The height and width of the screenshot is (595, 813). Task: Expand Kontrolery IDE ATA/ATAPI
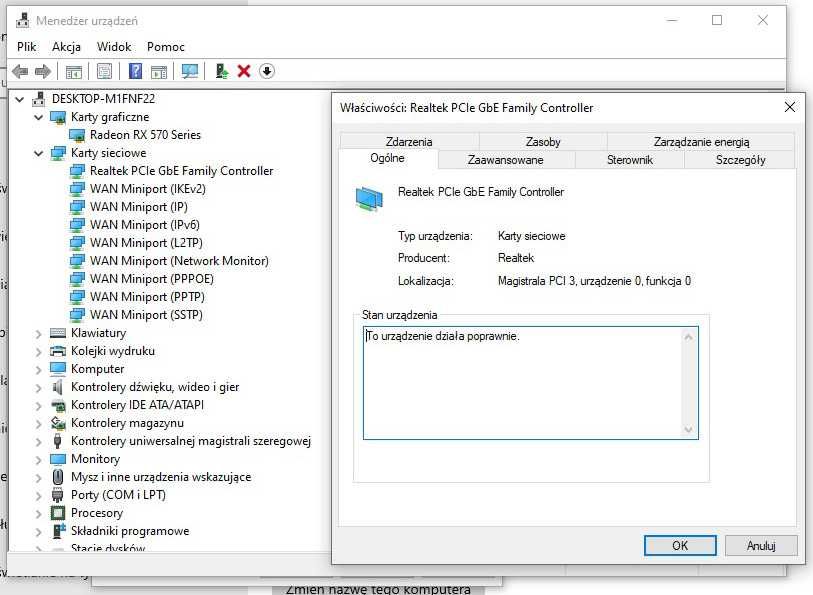tap(38, 406)
